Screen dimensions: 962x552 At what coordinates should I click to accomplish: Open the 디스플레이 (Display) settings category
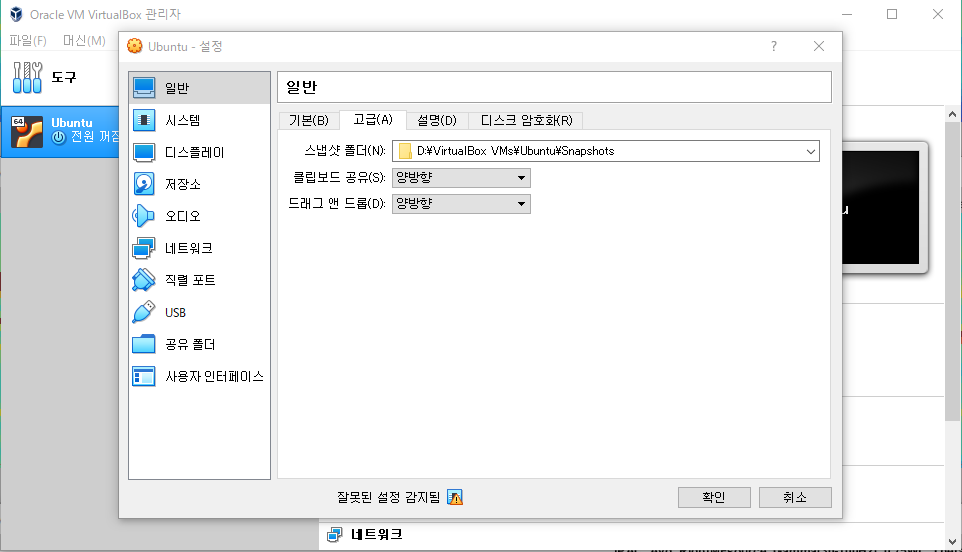tap(199, 152)
